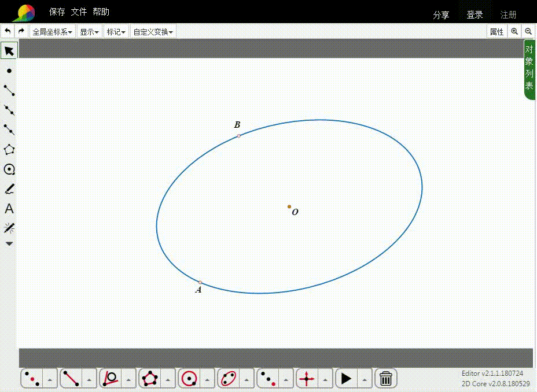Select the circle tool in left sidebar
537x392 pixels.
9,169
